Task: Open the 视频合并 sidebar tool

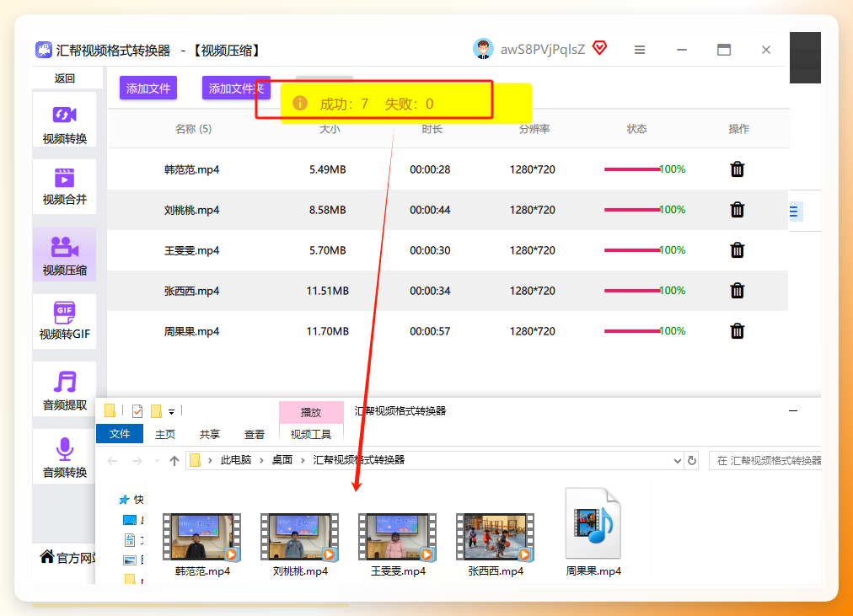Action: click(x=64, y=186)
